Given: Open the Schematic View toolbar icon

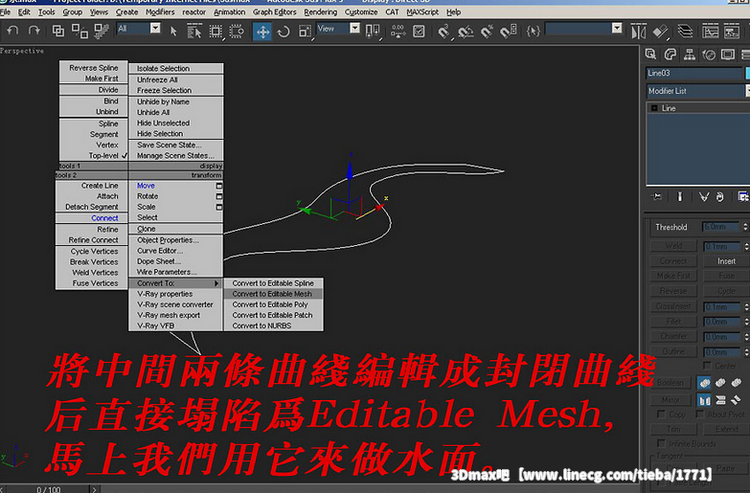Looking at the screenshot, I should click(732, 32).
